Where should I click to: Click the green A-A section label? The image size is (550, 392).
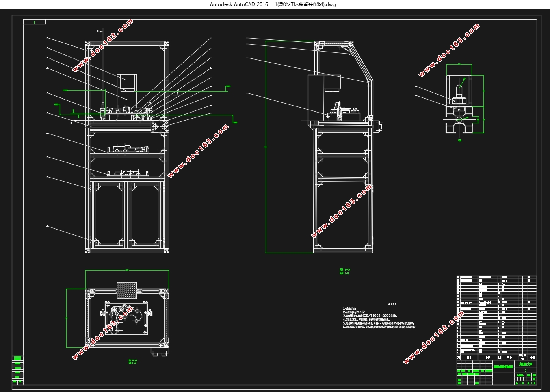pos(132,362)
